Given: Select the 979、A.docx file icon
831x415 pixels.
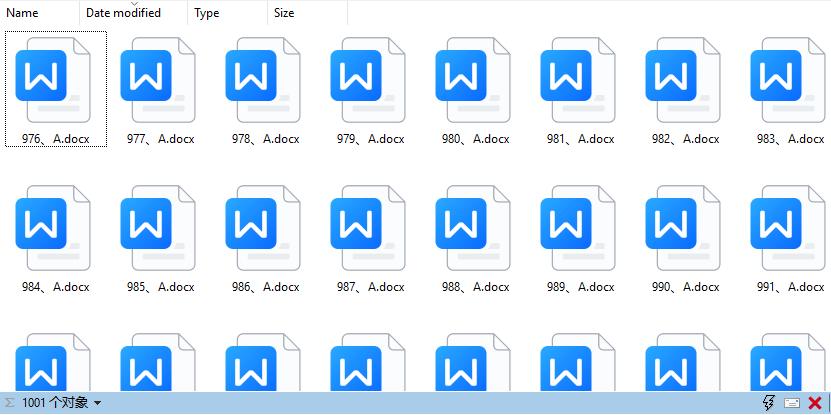Looking at the screenshot, I should tap(368, 80).
